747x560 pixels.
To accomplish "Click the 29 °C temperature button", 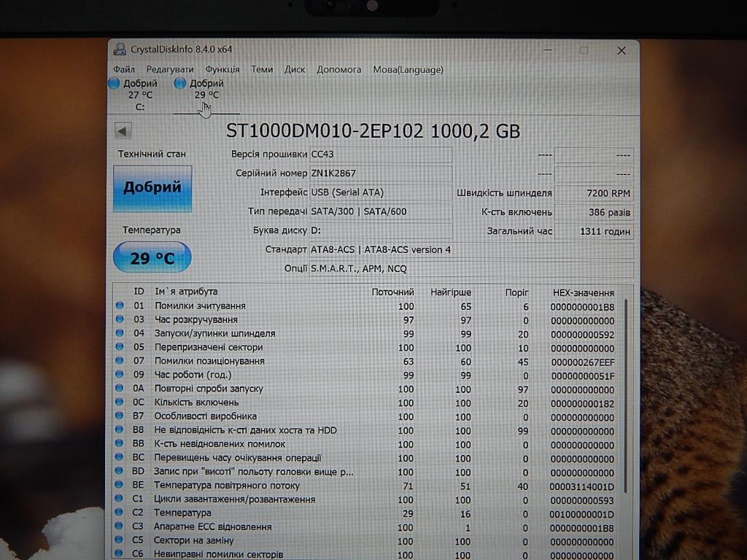I will click(152, 258).
